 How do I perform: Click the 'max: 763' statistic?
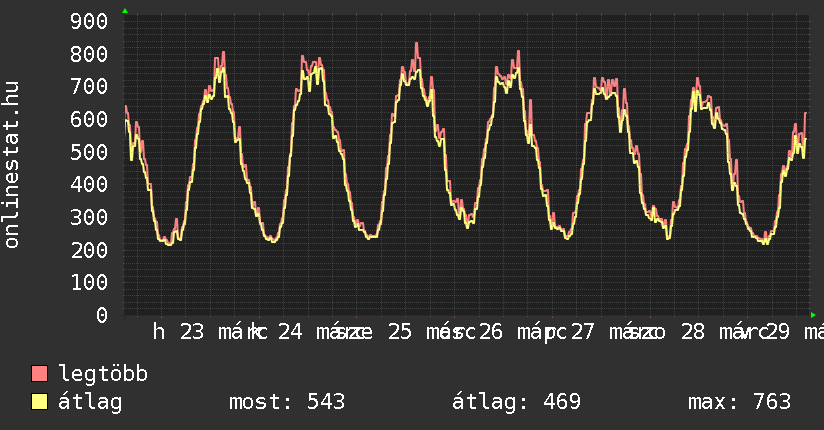pyautogui.click(x=739, y=403)
